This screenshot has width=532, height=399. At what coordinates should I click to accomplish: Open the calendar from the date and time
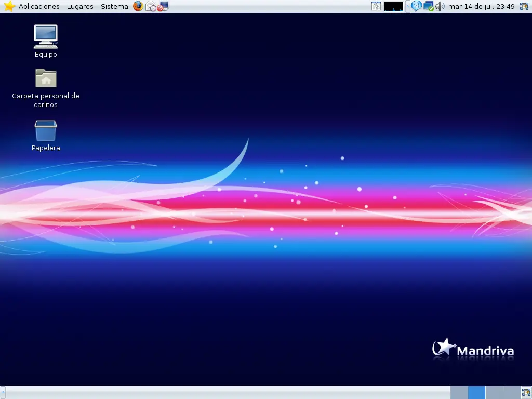482,6
